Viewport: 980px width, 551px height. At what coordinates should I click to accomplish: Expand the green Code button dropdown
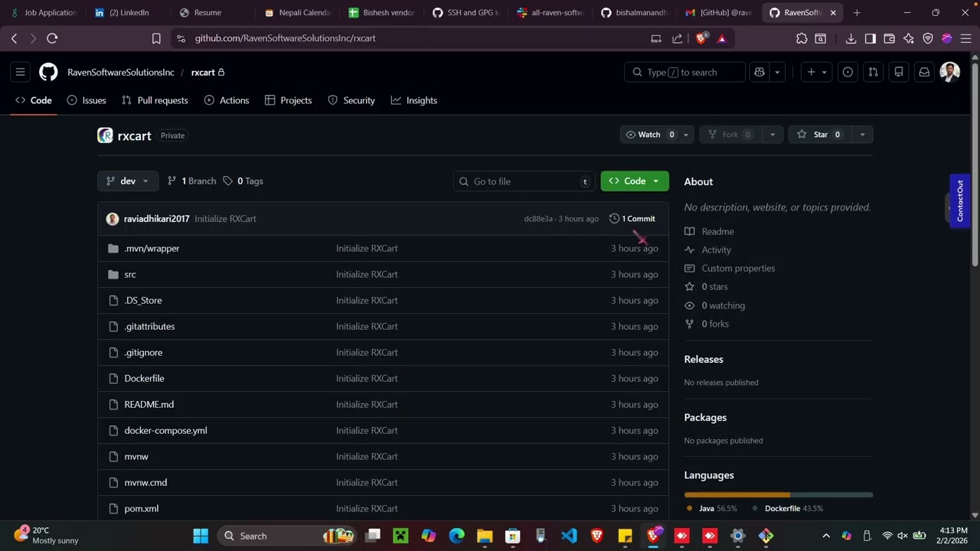click(x=635, y=181)
